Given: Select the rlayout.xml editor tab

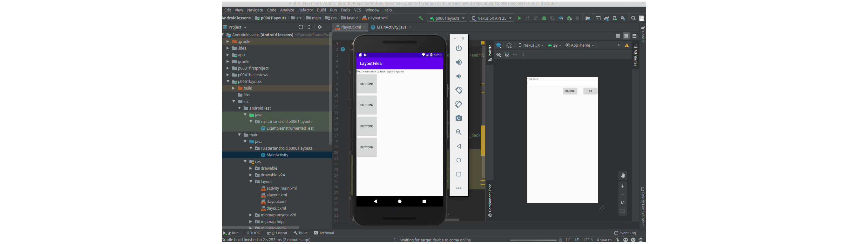Looking at the screenshot, I should tap(350, 27).
